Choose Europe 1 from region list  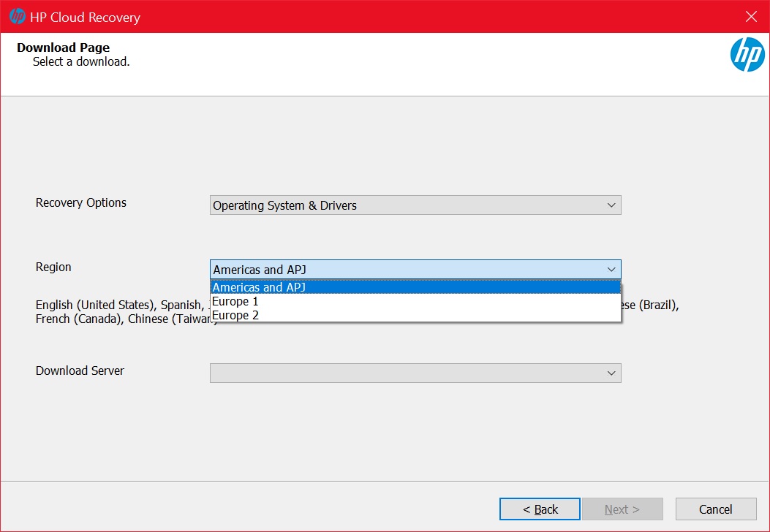click(x=415, y=301)
